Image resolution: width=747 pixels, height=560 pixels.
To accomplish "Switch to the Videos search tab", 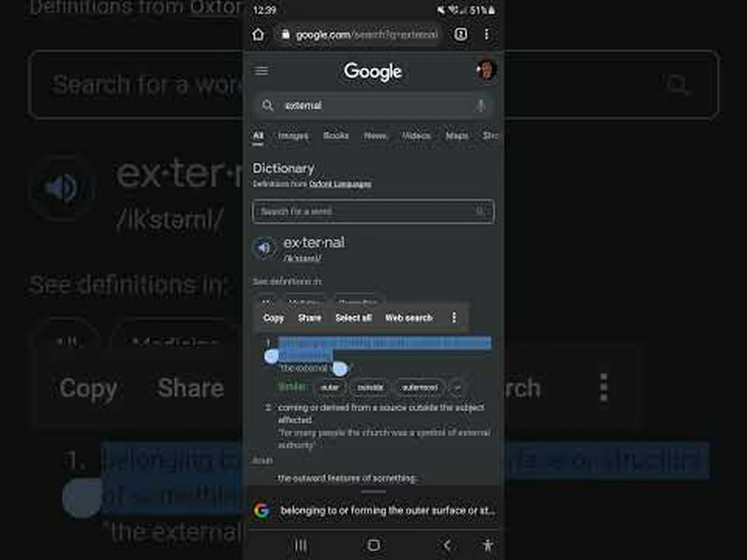I will pos(416,135).
